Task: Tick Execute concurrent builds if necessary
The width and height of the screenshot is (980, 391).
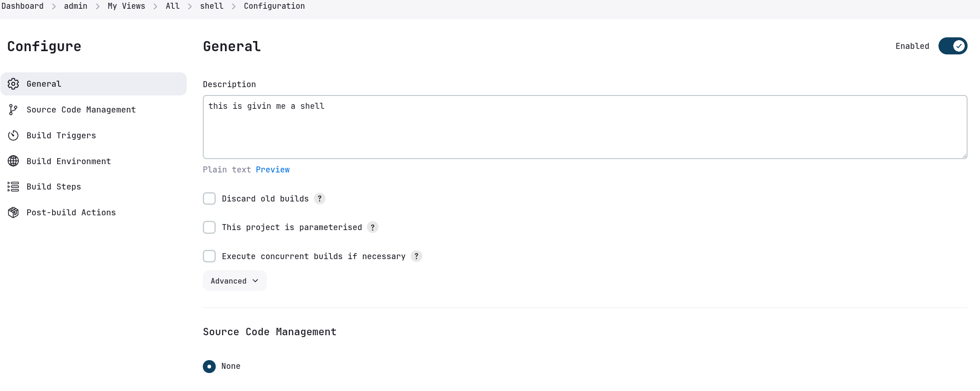Action: 209,256
